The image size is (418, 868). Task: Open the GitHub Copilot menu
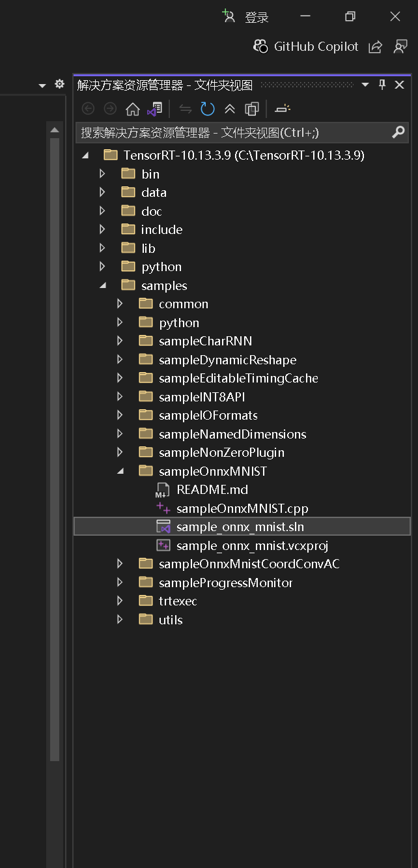point(306,46)
